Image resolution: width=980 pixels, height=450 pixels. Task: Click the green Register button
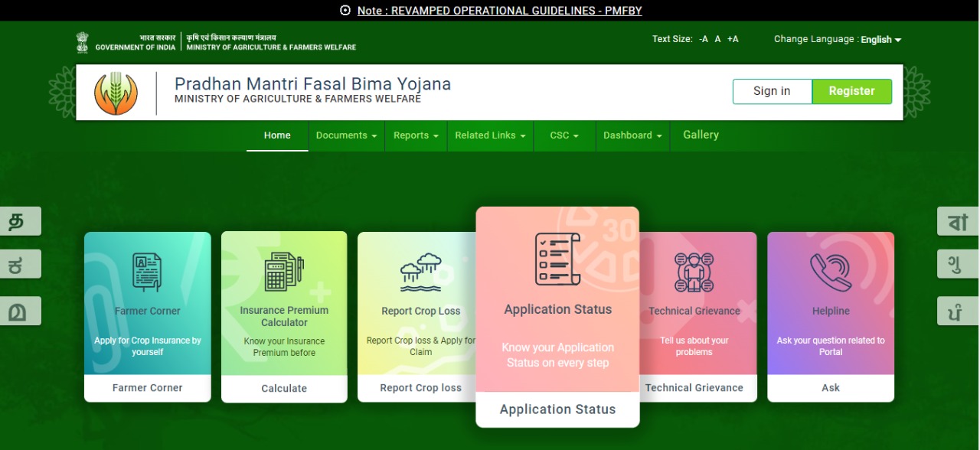click(851, 91)
